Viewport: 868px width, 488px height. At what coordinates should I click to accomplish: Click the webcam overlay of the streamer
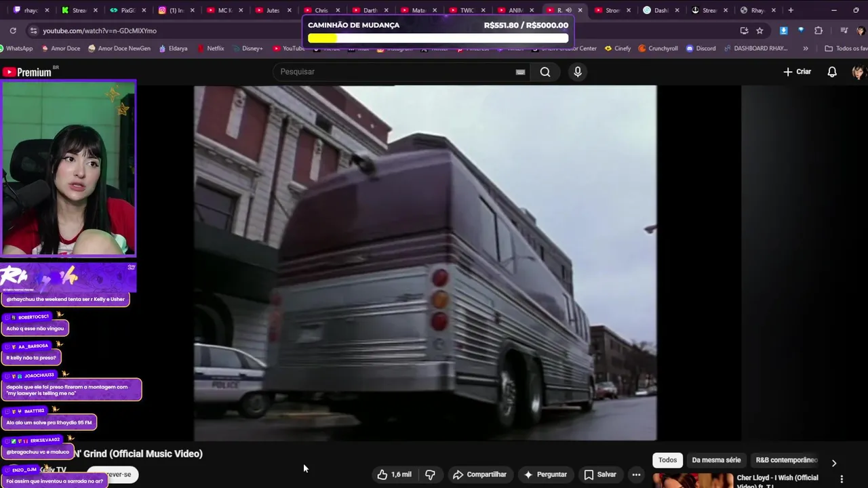click(68, 169)
